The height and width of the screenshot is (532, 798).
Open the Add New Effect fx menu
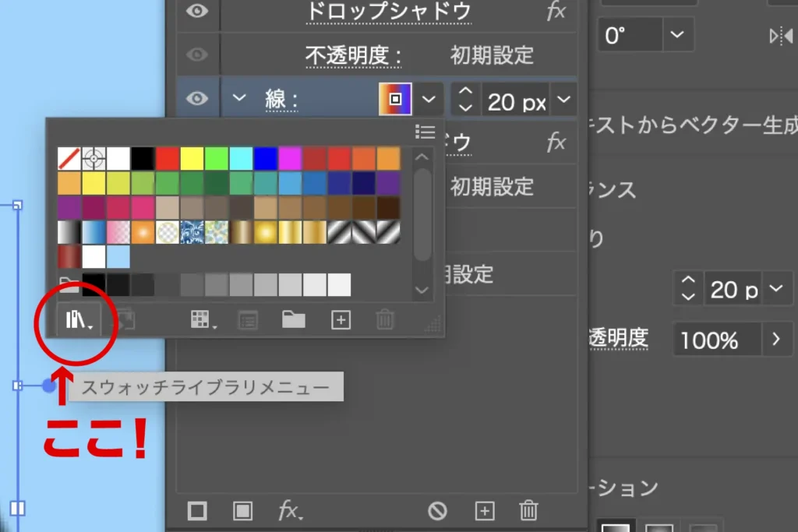tap(290, 511)
